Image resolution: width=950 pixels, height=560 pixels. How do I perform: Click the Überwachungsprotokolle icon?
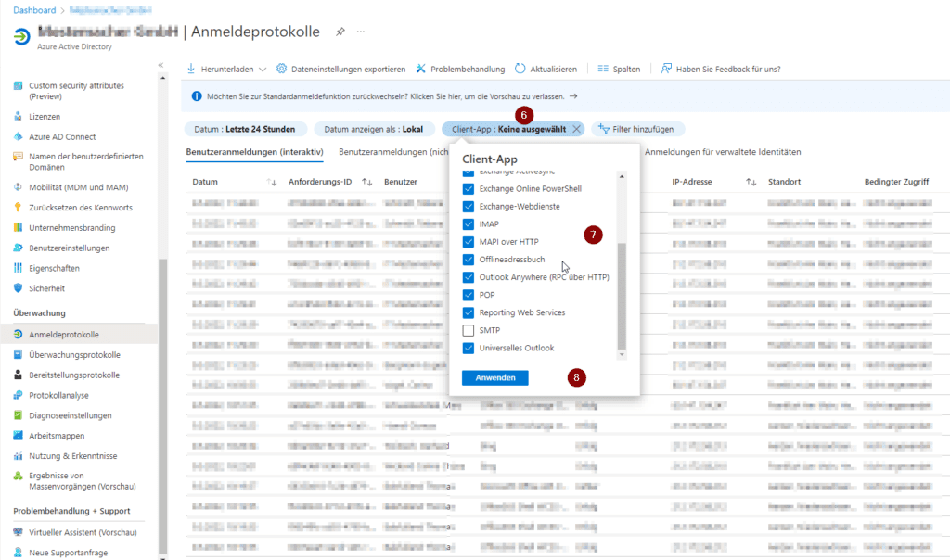click(x=18, y=355)
